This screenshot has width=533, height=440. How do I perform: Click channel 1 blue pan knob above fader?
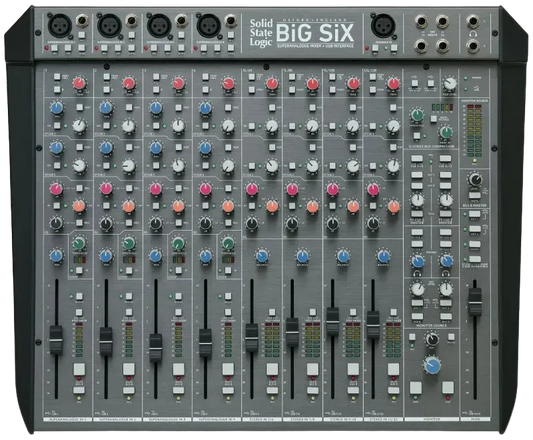[x=56, y=255]
